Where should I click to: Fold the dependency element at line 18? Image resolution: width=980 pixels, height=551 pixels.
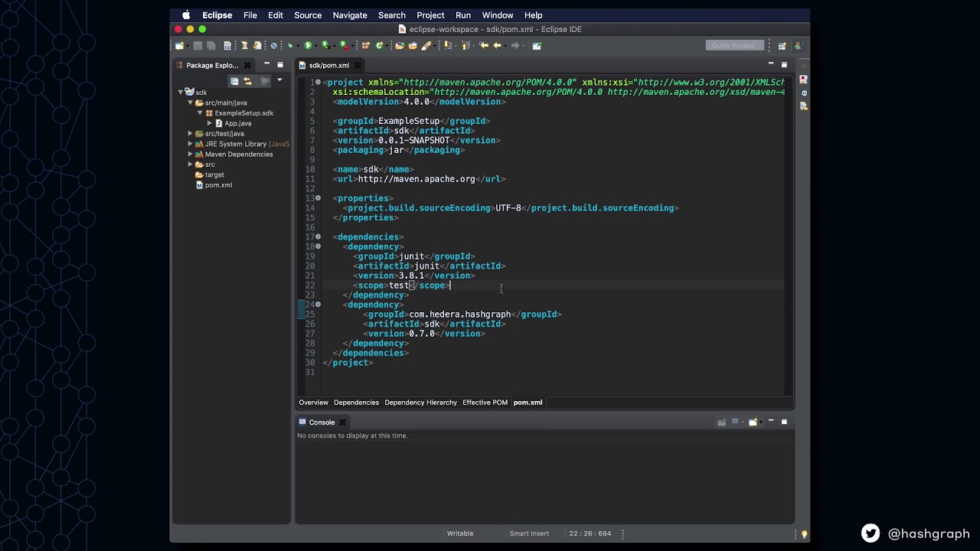318,246
